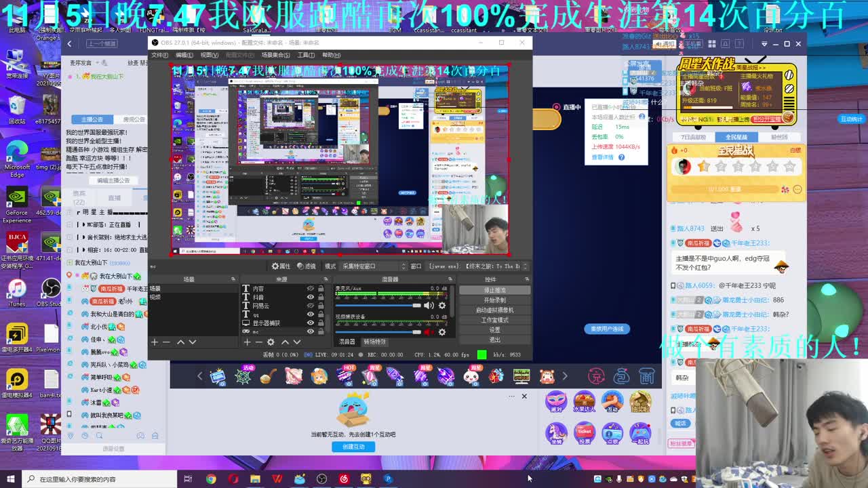Click the add source plus button
Viewport: 868px width, 488px height.
pyautogui.click(x=247, y=342)
